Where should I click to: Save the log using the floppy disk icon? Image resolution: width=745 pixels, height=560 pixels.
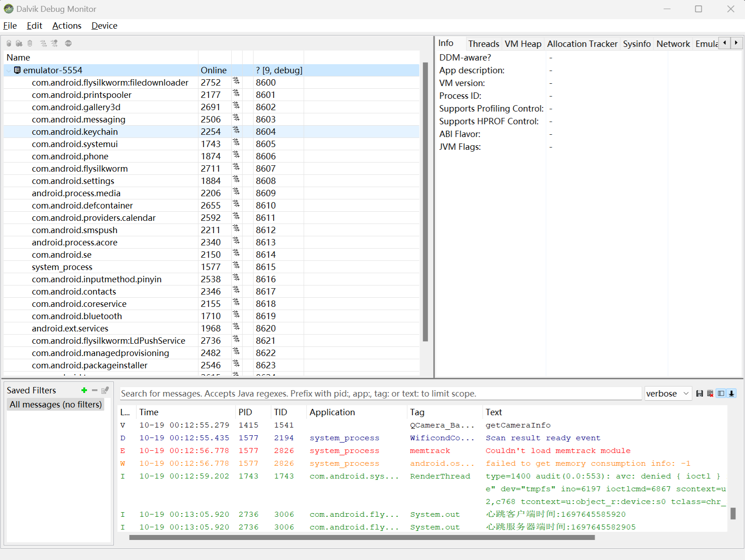(x=699, y=393)
